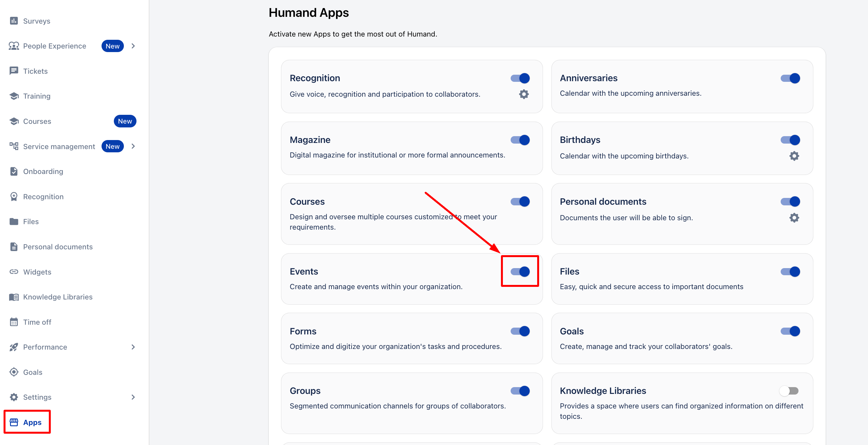The width and height of the screenshot is (868, 445).
Task: Click the Tickets chat icon in sidebar
Action: (14, 71)
